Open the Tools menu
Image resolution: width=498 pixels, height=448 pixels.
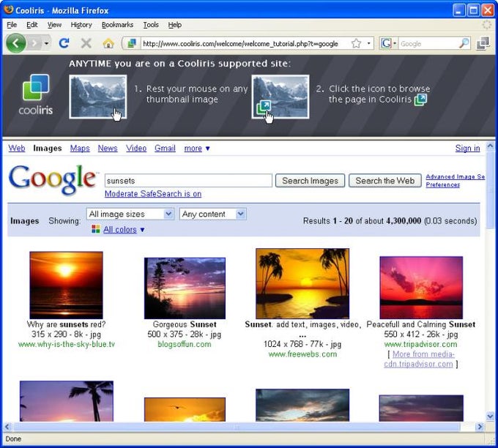coord(151,25)
